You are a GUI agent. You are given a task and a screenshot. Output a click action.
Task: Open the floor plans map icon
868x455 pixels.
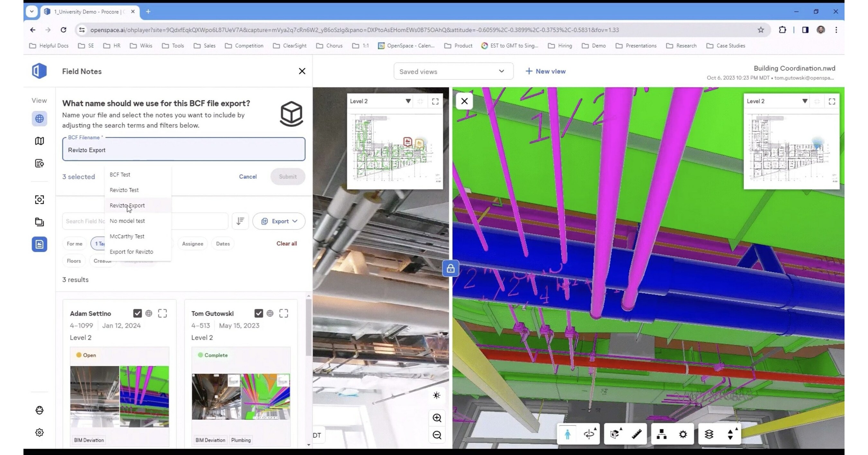[40, 141]
